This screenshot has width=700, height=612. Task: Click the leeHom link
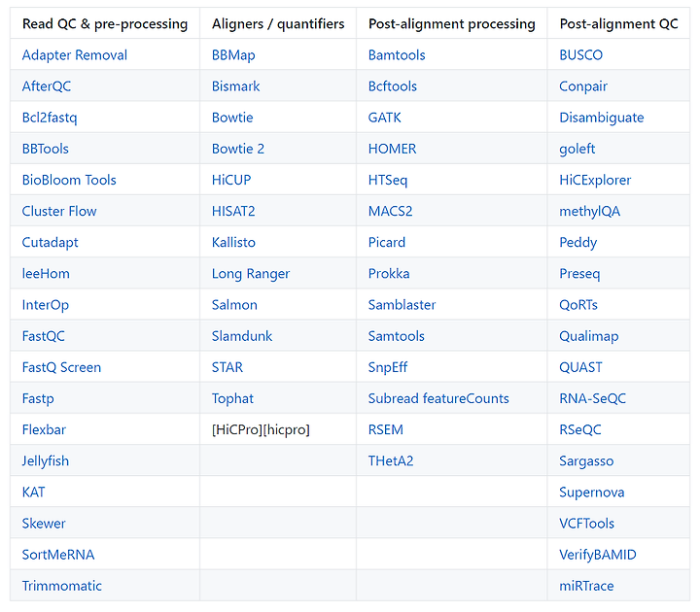(x=46, y=273)
